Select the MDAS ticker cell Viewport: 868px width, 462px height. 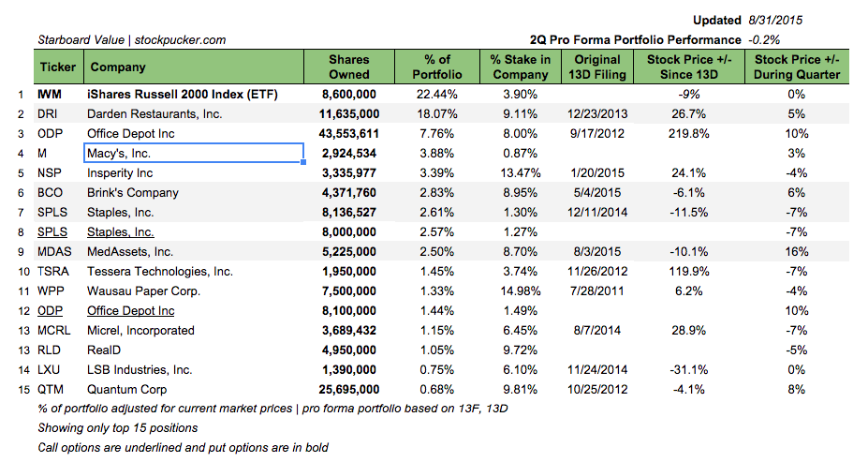point(54,251)
